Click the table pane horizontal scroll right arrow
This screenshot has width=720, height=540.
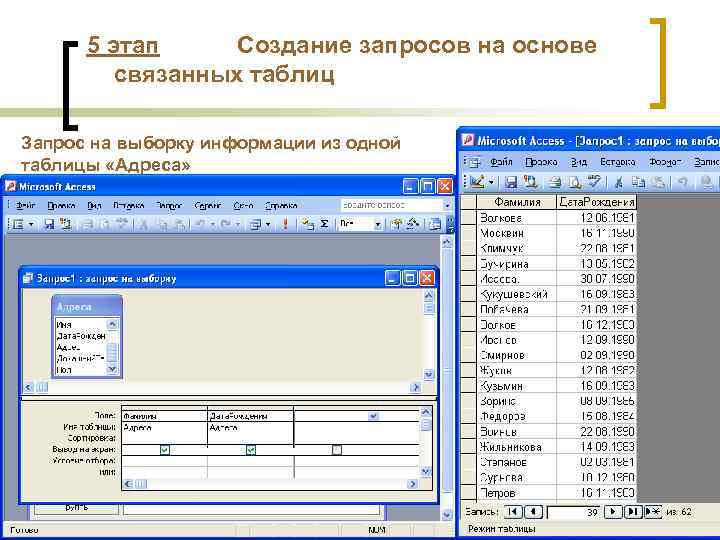coord(415,388)
